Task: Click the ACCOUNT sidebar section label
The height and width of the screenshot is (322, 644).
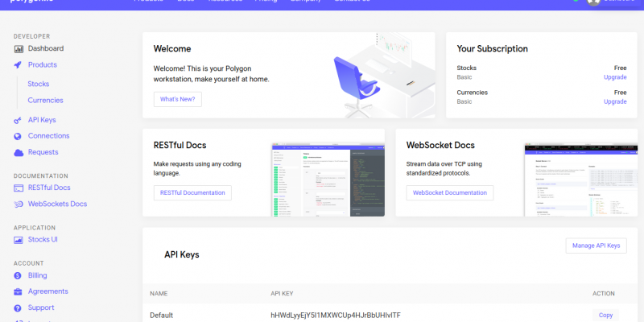Action: (x=28, y=264)
